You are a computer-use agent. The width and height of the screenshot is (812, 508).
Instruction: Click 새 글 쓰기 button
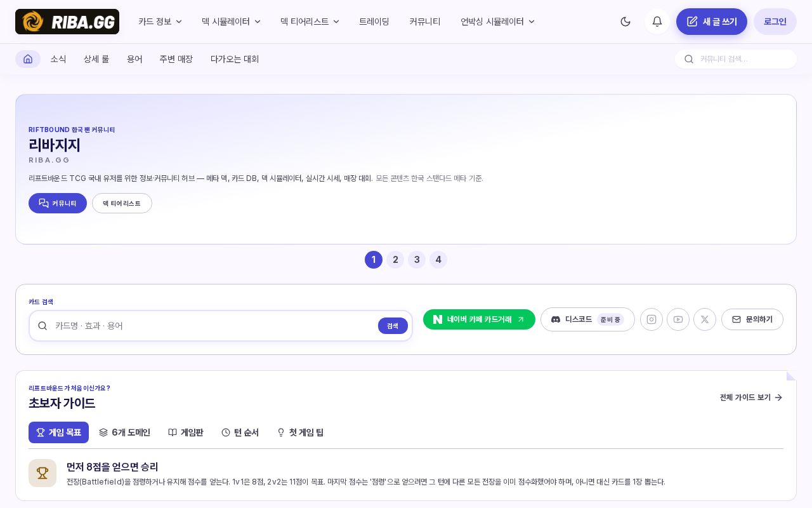(712, 22)
